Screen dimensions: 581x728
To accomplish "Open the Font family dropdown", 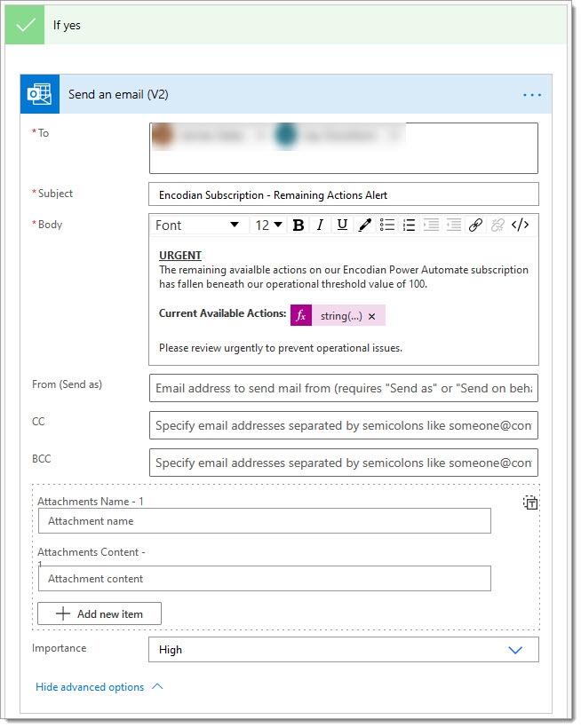I will [197, 226].
